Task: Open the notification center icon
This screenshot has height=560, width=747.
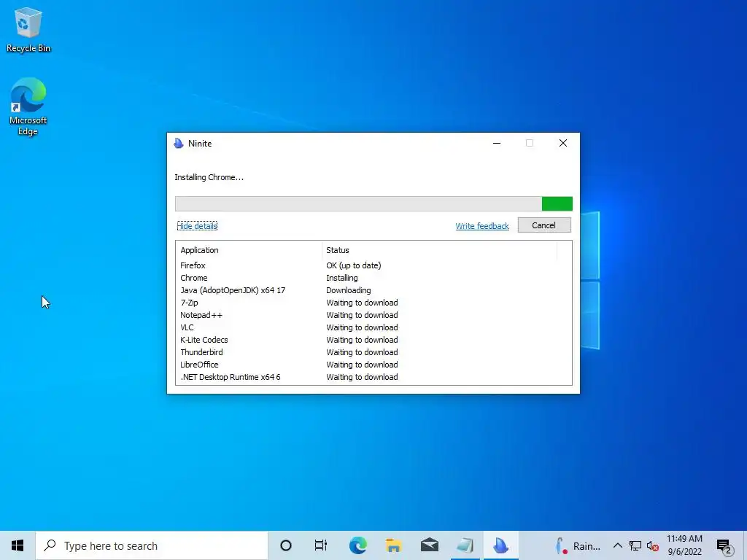Action: (x=724, y=546)
